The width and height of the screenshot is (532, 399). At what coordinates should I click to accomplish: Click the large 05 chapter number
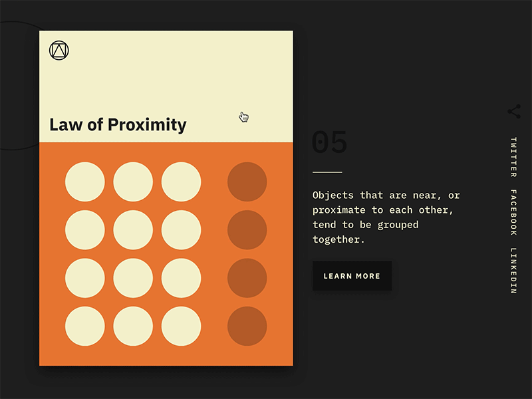point(330,142)
